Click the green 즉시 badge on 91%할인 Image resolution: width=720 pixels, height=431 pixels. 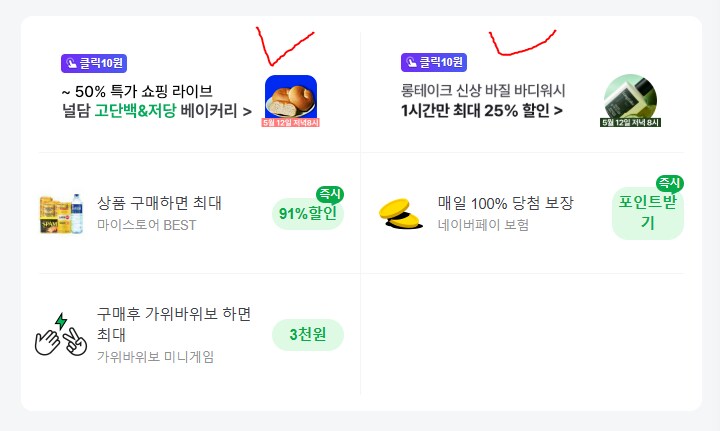point(329,194)
